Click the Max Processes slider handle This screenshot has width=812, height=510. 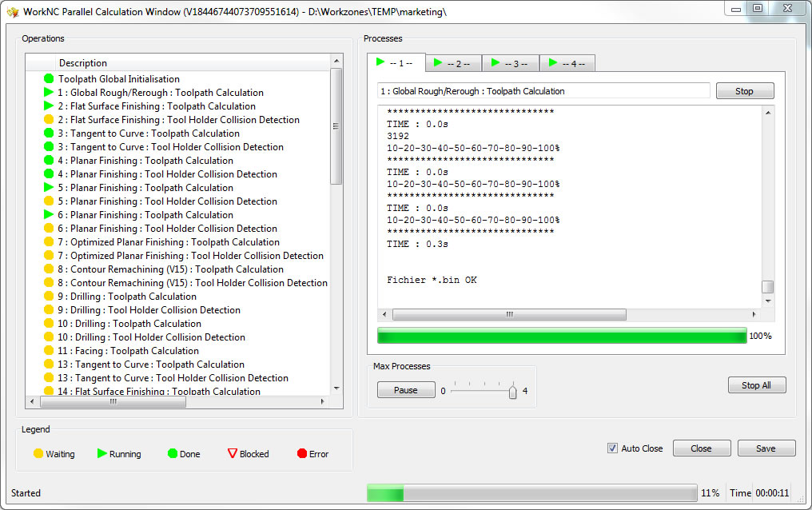coord(512,391)
